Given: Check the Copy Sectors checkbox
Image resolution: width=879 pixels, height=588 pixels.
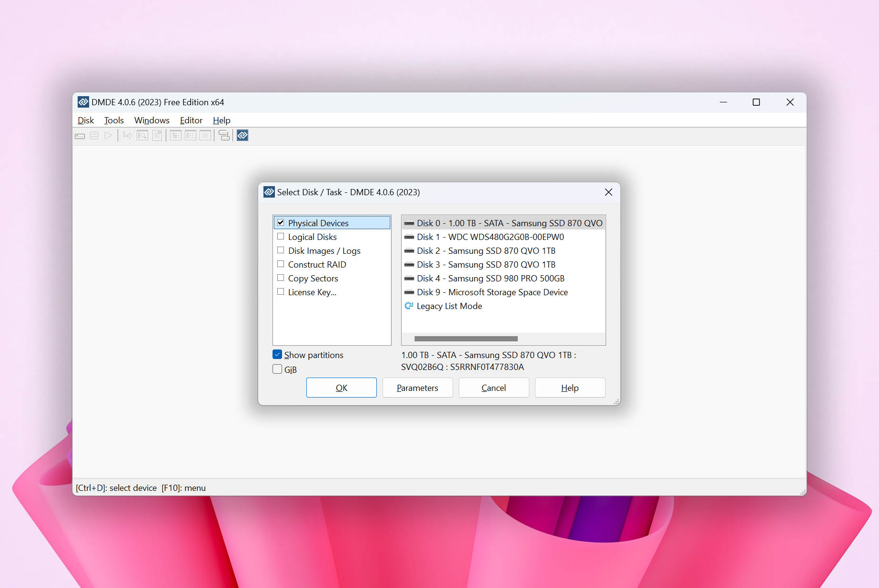Looking at the screenshot, I should click(x=281, y=278).
